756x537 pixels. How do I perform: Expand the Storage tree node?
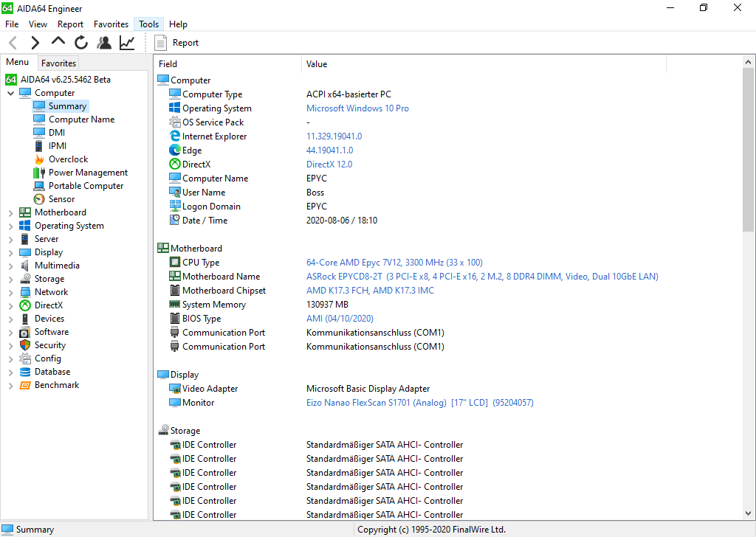(x=10, y=279)
